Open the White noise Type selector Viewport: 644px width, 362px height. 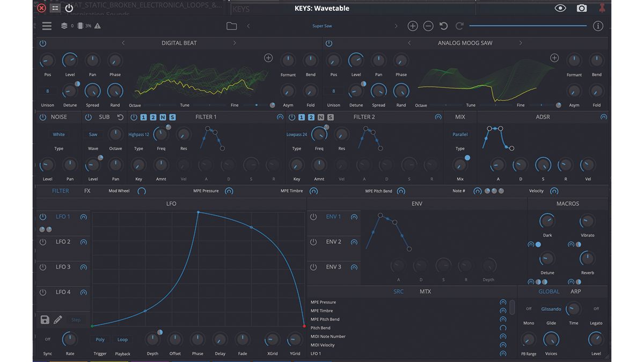click(58, 134)
